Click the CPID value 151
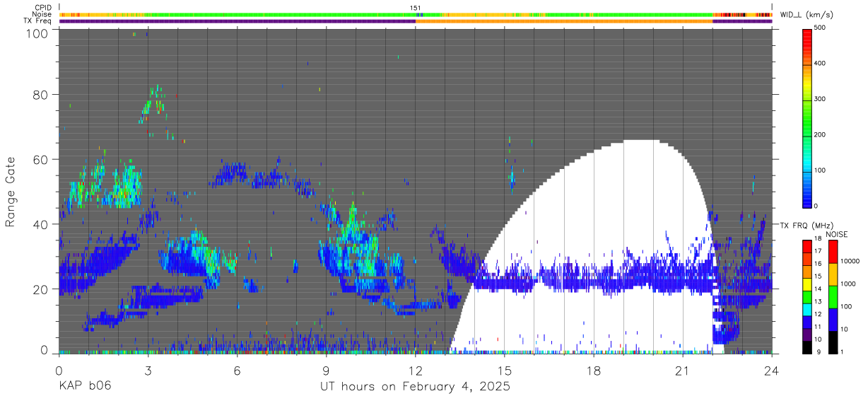 (x=416, y=8)
